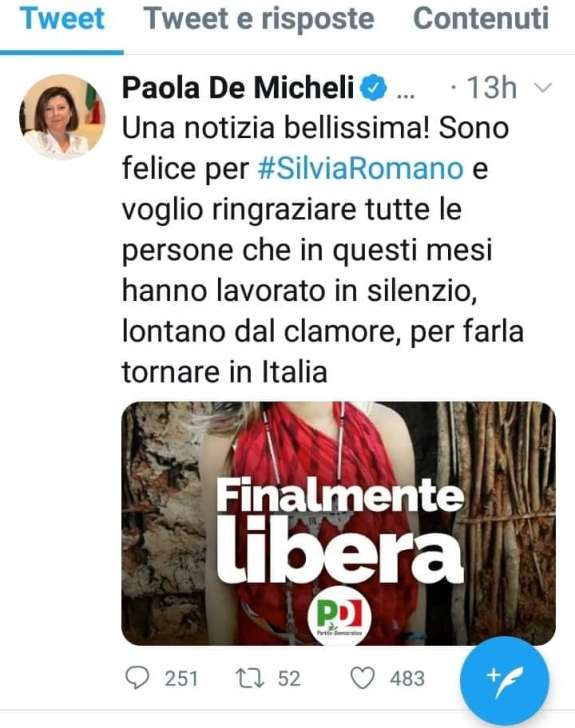
Task: Open Paola De Micheli account name
Action: [x=238, y=87]
